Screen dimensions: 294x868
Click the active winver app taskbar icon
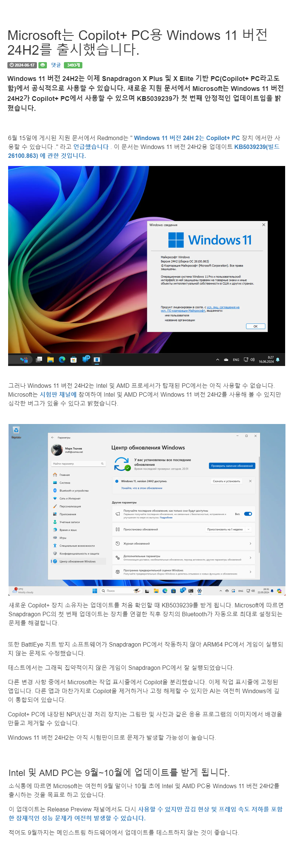(97, 360)
